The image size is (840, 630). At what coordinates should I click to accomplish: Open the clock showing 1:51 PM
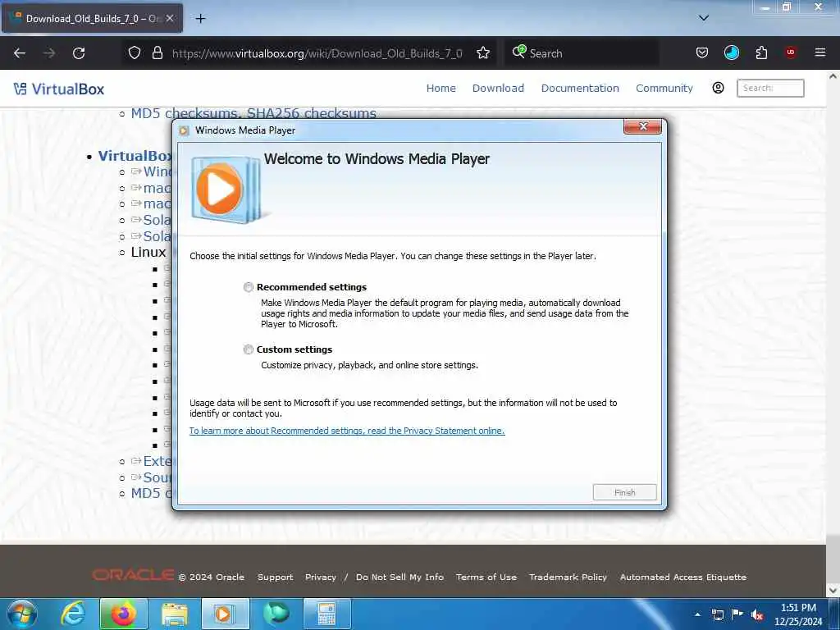pyautogui.click(x=798, y=614)
